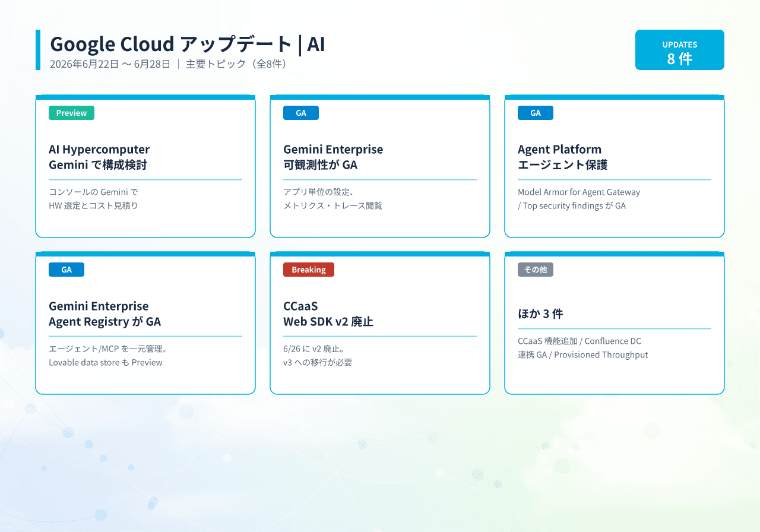Viewport: 760px width, 532px height.
Task: Click the red Breaking badge
Action: pos(309,270)
